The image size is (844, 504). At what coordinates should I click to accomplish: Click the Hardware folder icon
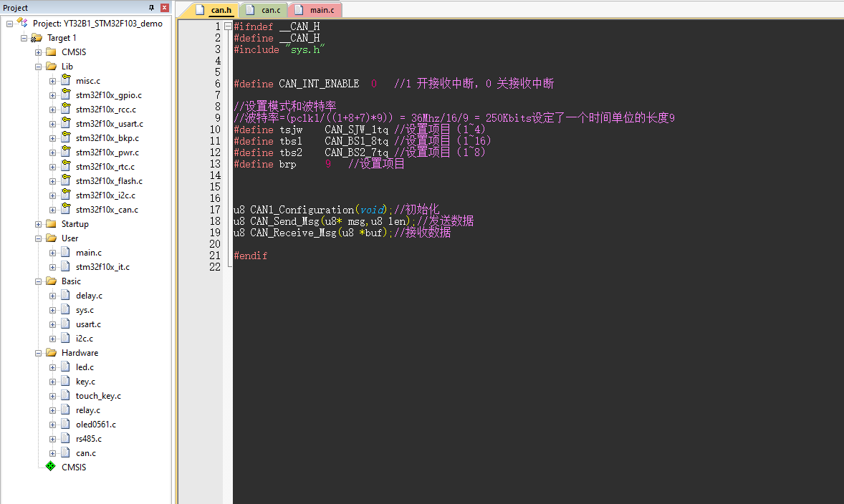pyautogui.click(x=51, y=352)
